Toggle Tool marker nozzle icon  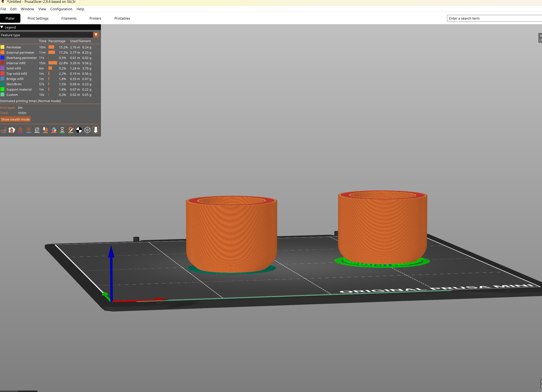96,130
